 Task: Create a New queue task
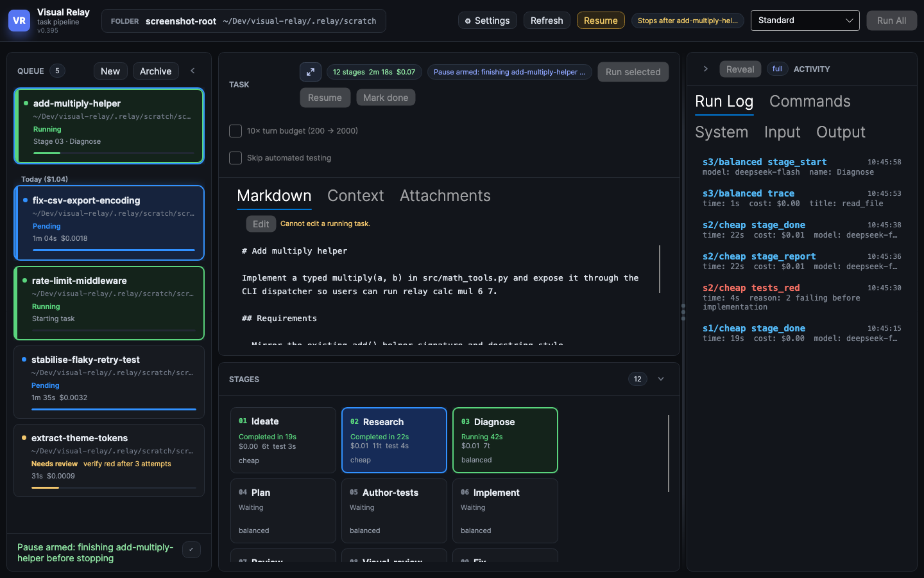pos(110,71)
